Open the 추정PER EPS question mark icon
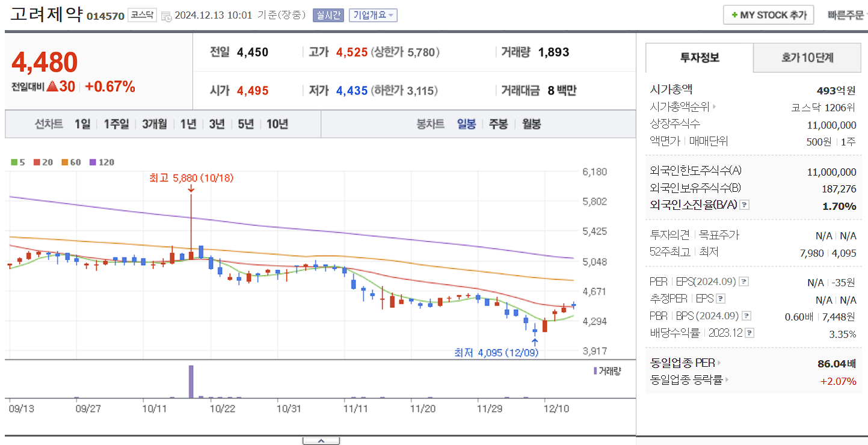Screen dimensions: 868x445 pyautogui.click(x=721, y=299)
